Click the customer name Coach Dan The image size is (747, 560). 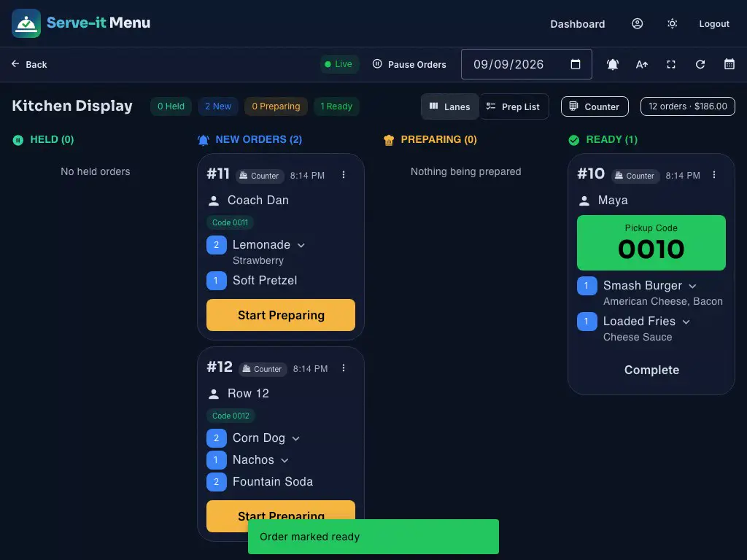258,200
